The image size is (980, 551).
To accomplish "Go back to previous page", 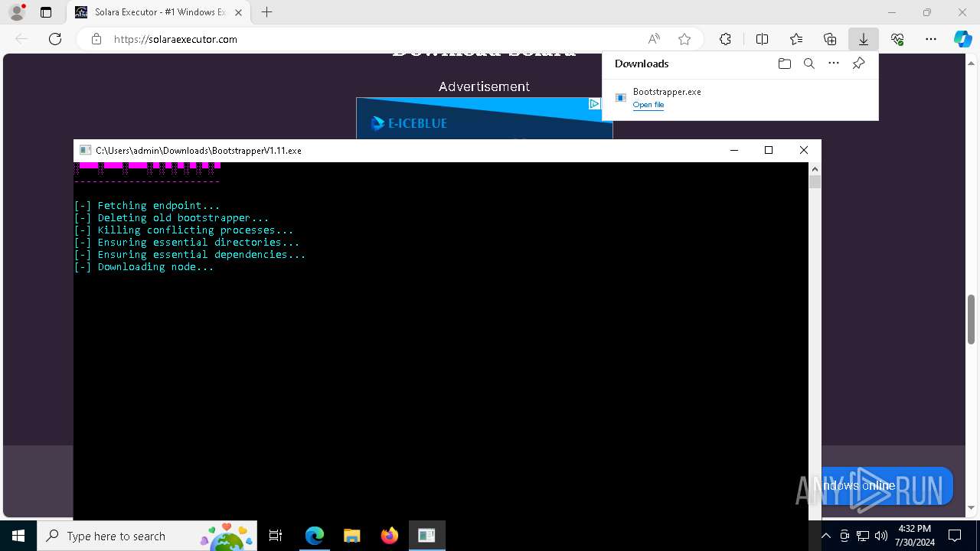I will coord(21,39).
